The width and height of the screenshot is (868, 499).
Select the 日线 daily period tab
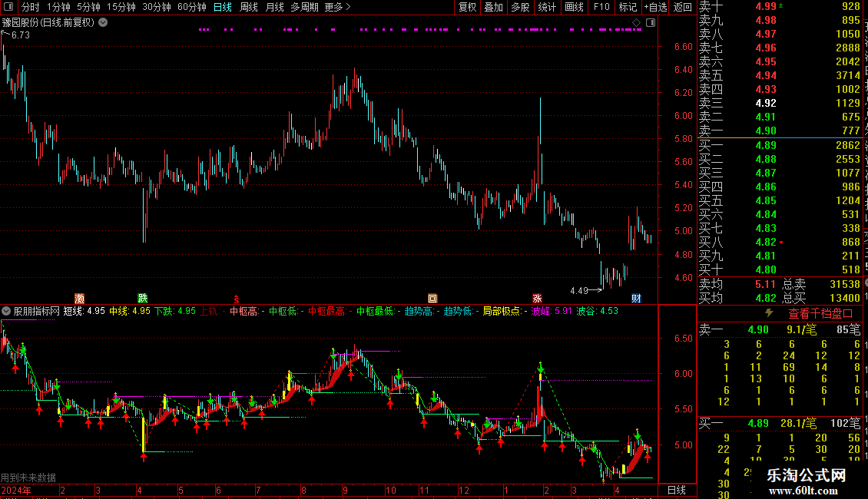[223, 7]
